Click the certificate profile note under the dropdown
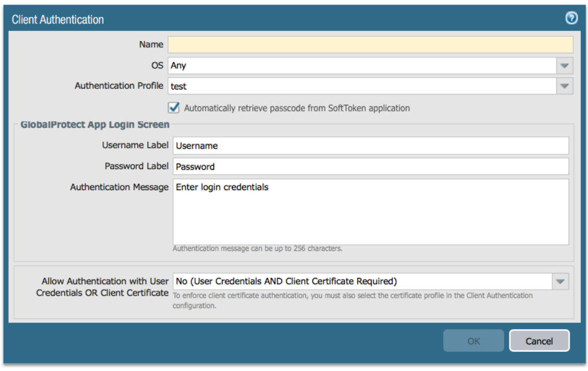 click(352, 300)
